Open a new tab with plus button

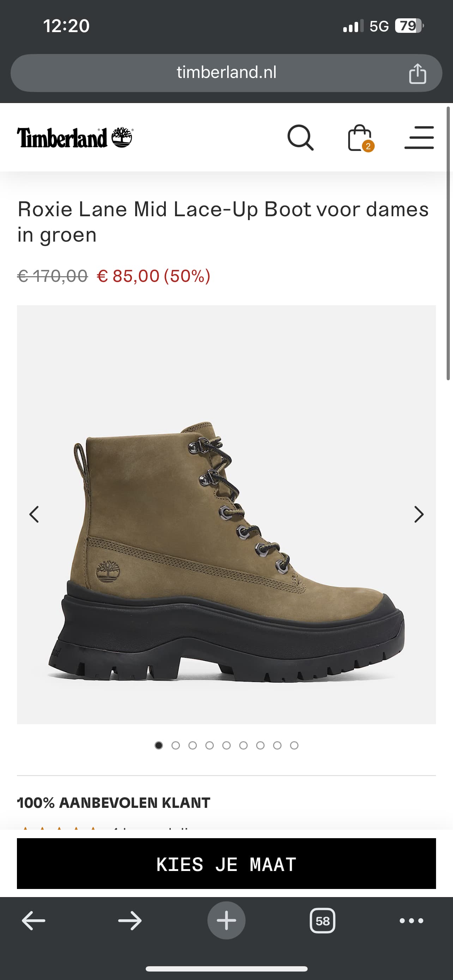[226, 921]
